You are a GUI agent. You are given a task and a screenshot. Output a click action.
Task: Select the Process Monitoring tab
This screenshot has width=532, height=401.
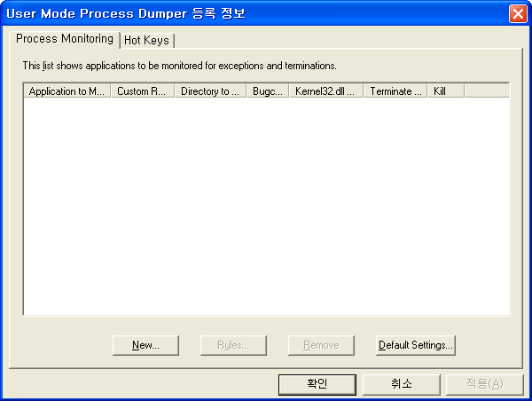65,39
